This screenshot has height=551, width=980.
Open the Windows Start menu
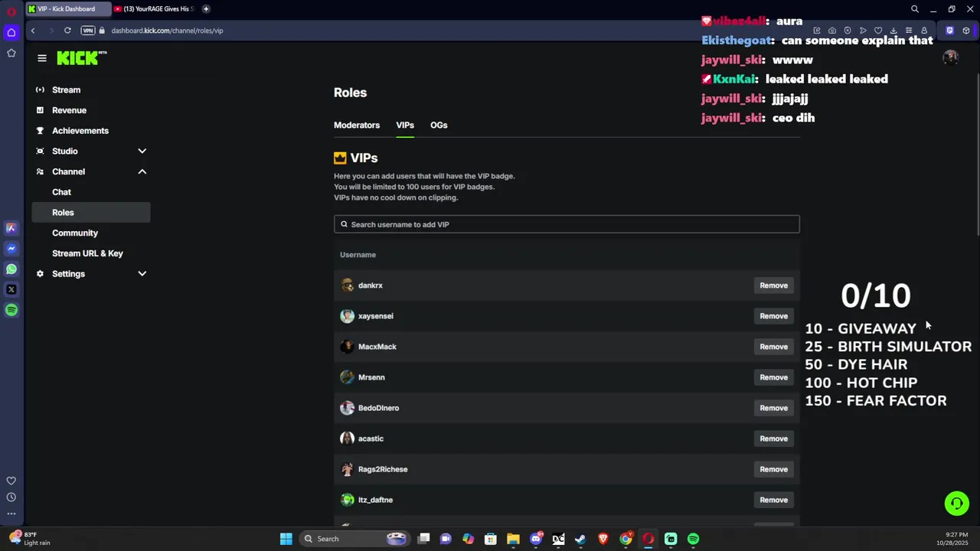[286, 539]
